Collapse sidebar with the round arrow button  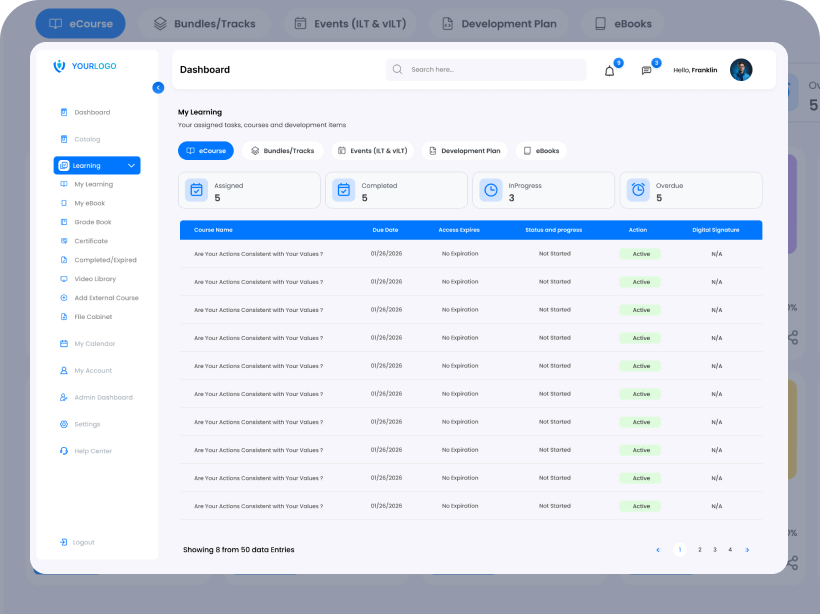158,88
